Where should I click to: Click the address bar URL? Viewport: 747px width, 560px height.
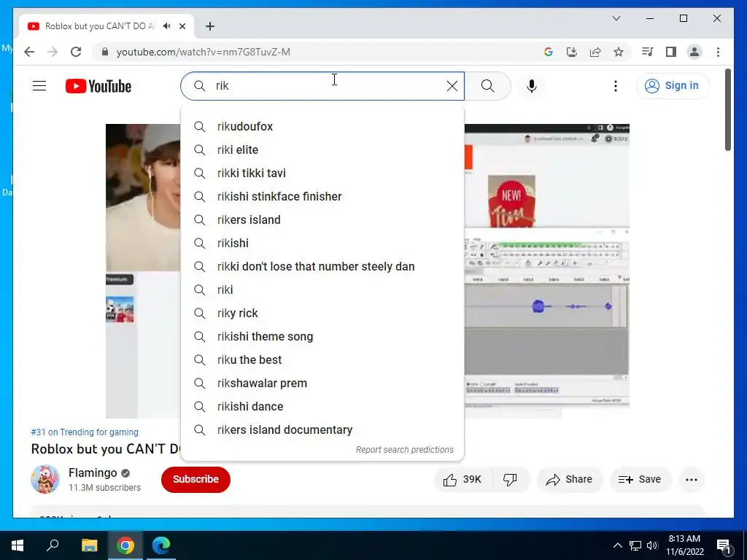click(204, 52)
